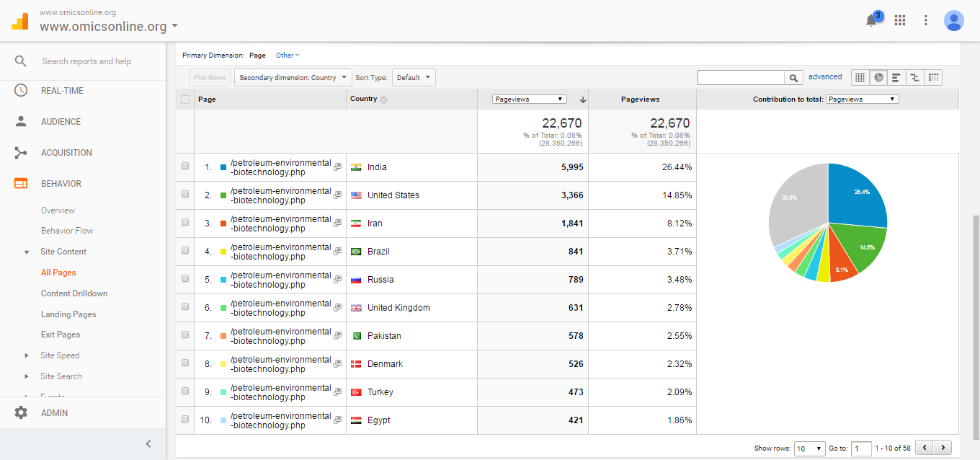Click the advanced filter link

click(x=825, y=76)
